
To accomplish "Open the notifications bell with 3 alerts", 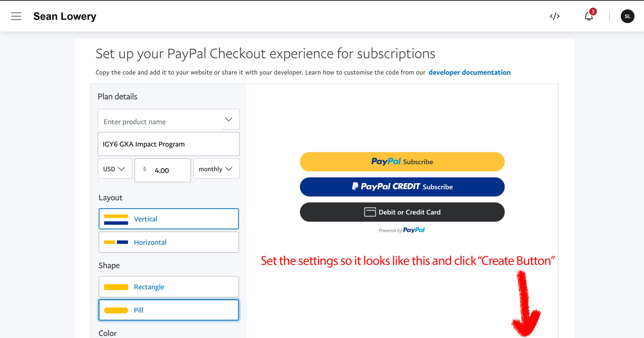I will pyautogui.click(x=589, y=16).
